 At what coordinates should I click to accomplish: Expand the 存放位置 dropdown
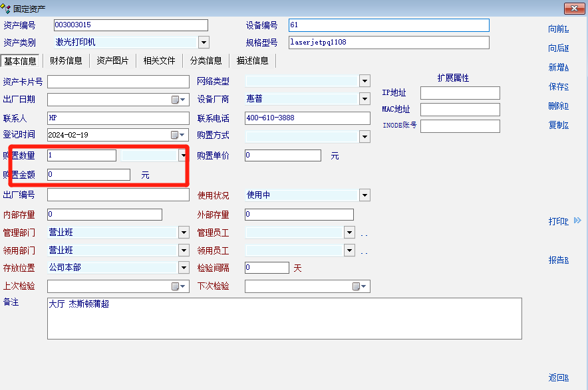click(x=184, y=268)
